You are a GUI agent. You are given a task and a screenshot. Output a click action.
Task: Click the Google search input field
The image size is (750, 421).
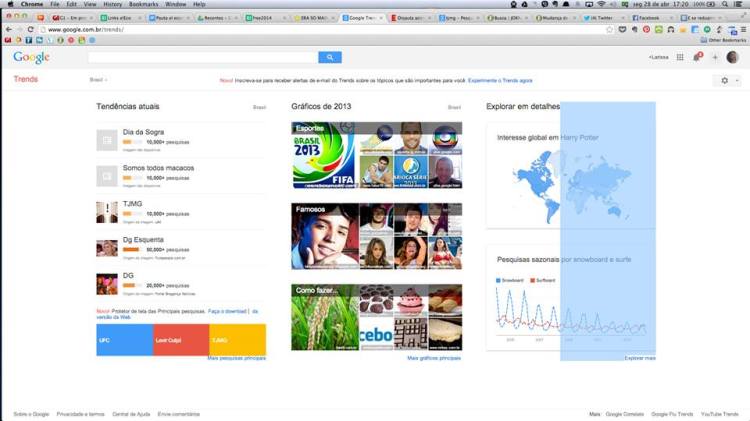[x=203, y=57]
